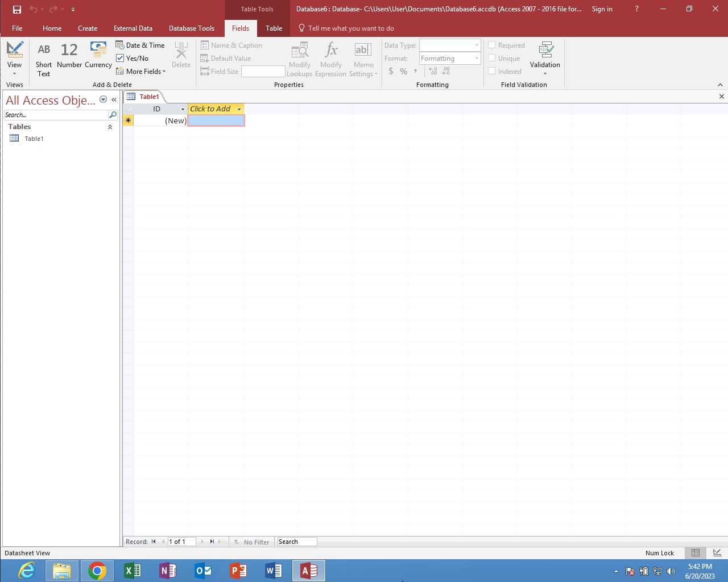This screenshot has width=728, height=582.
Task: Open the Create ribbon tab
Action: pyautogui.click(x=88, y=28)
